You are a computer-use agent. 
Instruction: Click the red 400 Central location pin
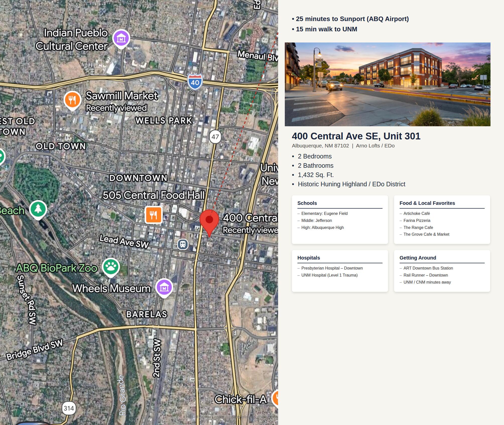tap(209, 223)
